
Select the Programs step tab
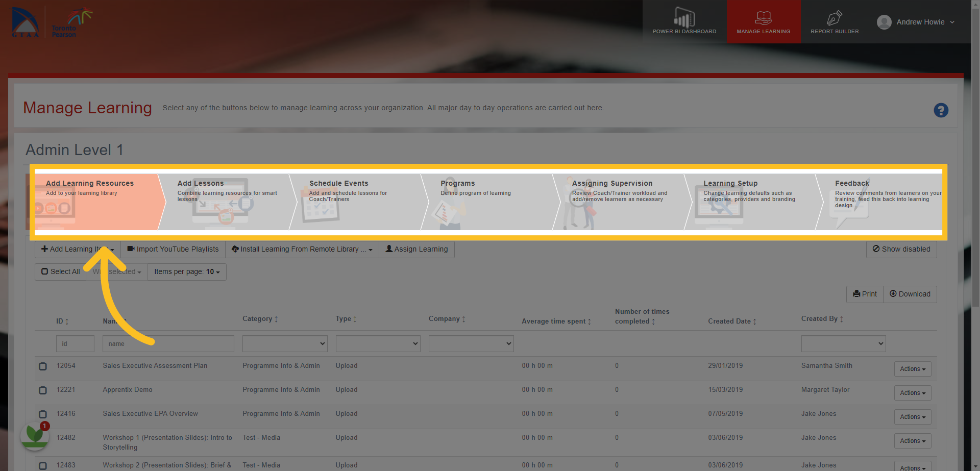[490, 202]
